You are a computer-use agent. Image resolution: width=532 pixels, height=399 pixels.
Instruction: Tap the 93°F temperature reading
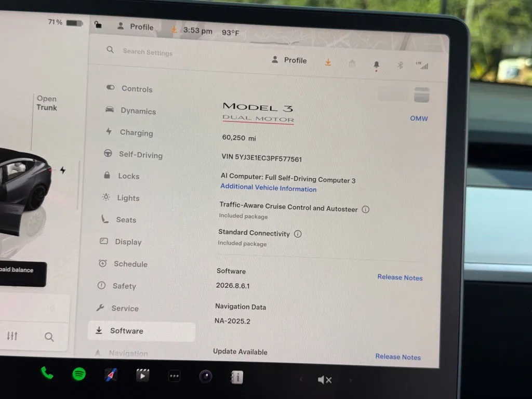pos(230,33)
